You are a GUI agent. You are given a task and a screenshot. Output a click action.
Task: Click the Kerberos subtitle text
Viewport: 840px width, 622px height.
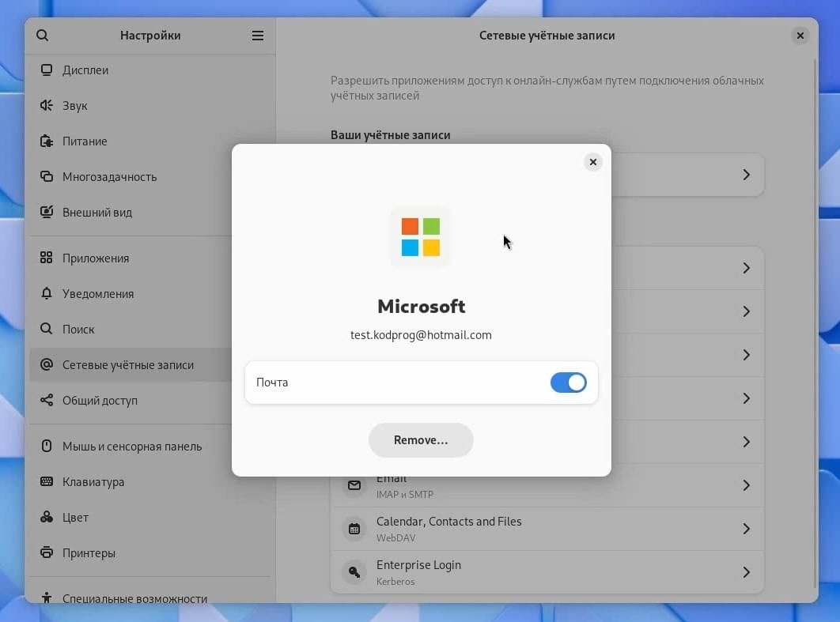[395, 582]
